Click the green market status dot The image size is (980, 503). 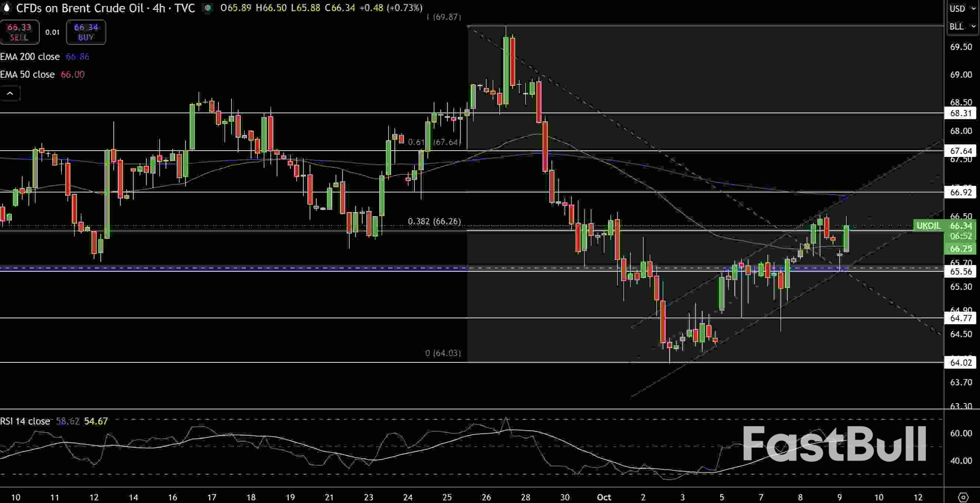208,8
